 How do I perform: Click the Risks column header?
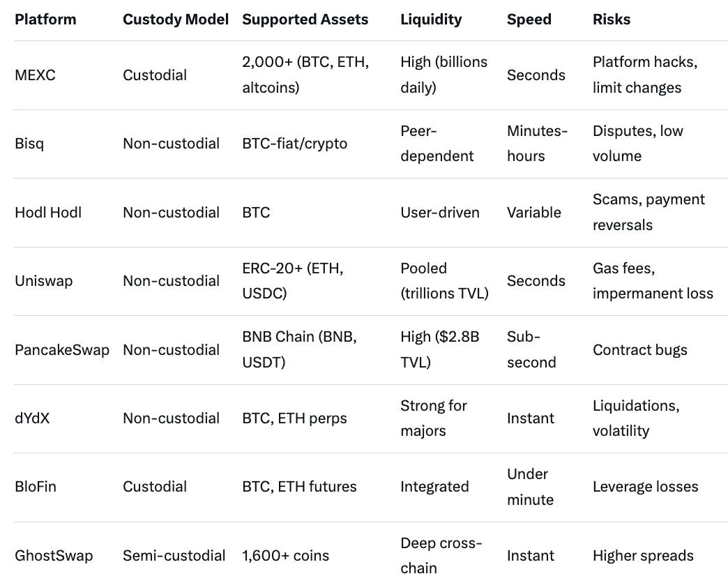pos(612,20)
